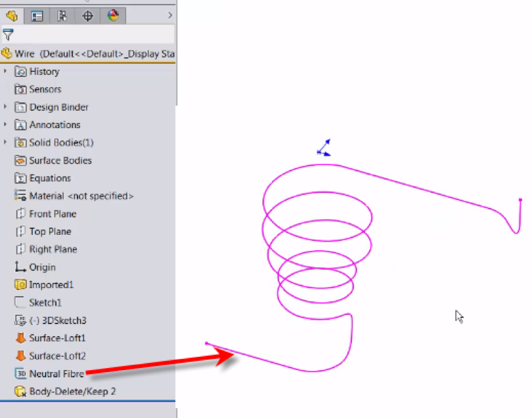Viewport: 532px width, 418px height.
Task: Select the (-) 3DSketch3 feature
Action: click(58, 320)
